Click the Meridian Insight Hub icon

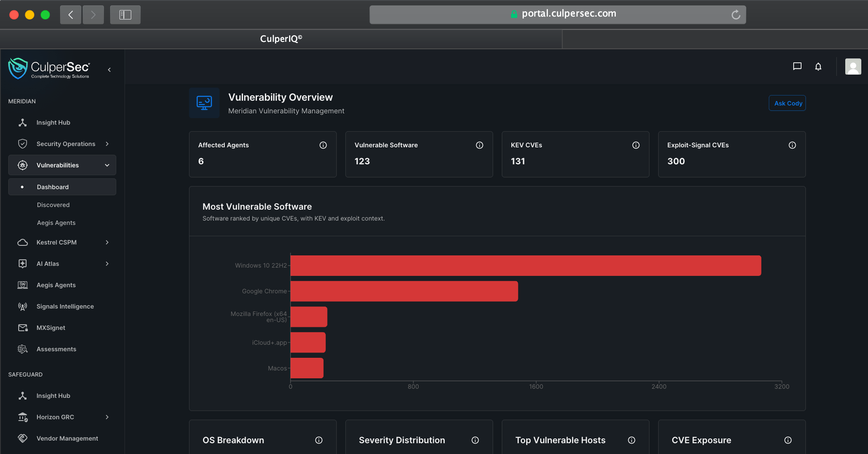click(23, 123)
